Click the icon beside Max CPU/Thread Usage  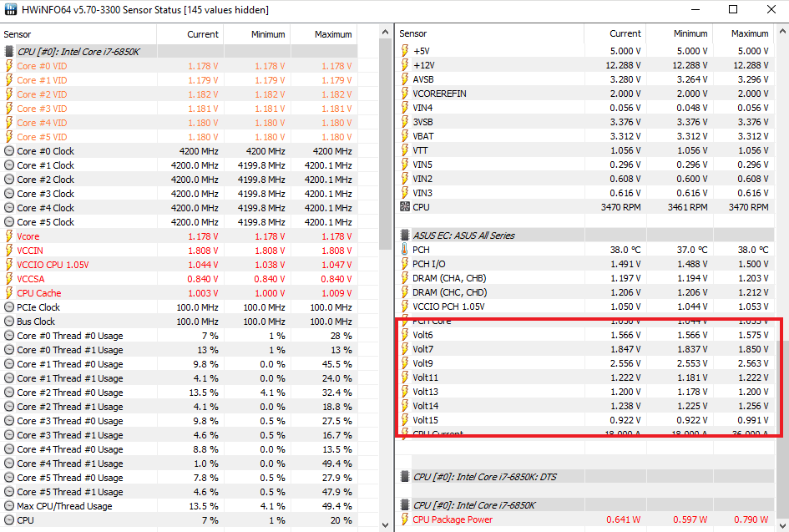(8, 506)
